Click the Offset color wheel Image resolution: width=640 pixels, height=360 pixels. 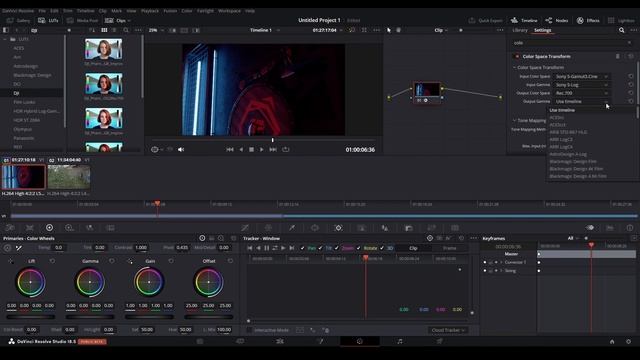point(209,282)
